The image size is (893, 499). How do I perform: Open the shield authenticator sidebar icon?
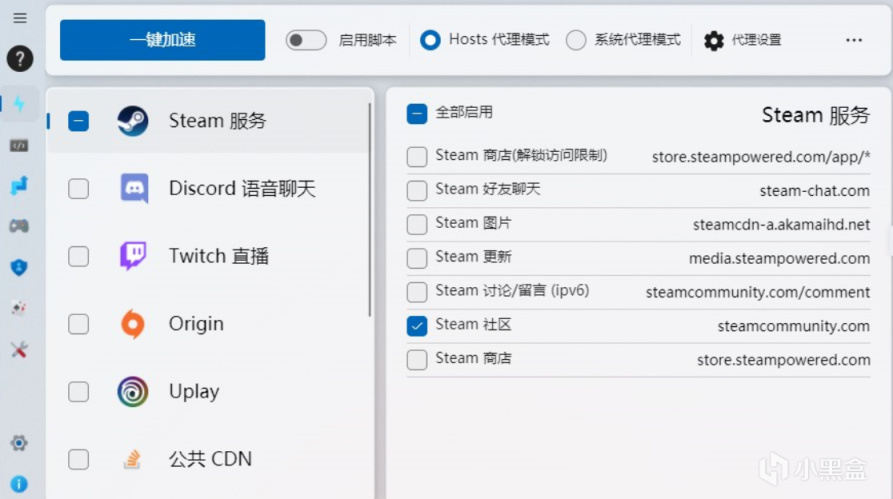pos(19,267)
